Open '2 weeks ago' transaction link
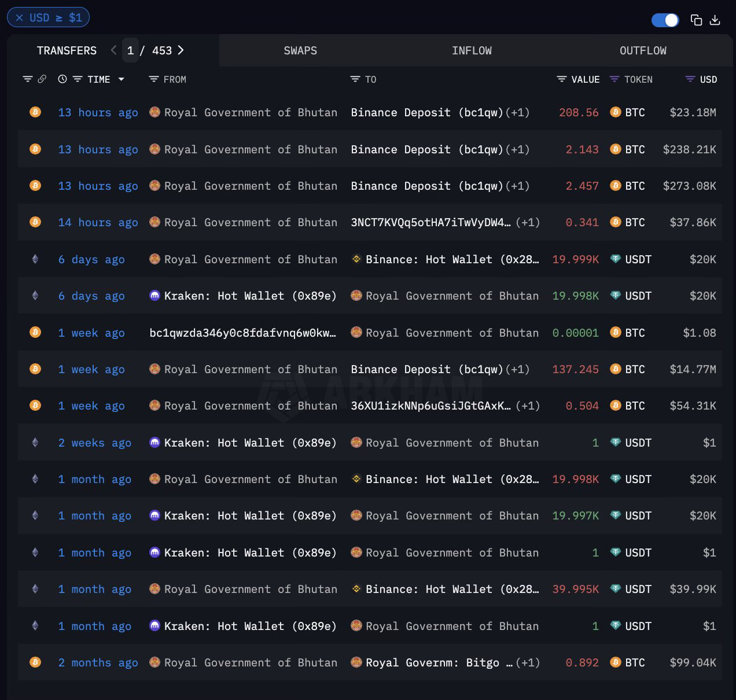 [94, 443]
